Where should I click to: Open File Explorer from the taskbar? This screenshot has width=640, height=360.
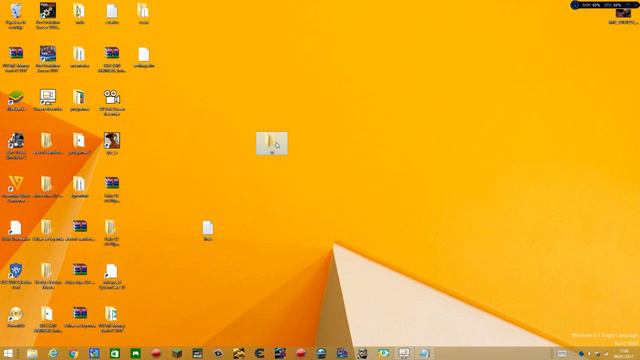(32, 353)
